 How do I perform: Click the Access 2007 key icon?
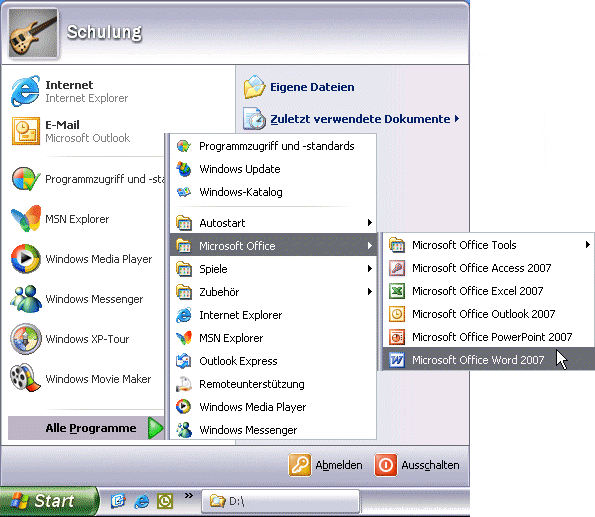tap(397, 268)
